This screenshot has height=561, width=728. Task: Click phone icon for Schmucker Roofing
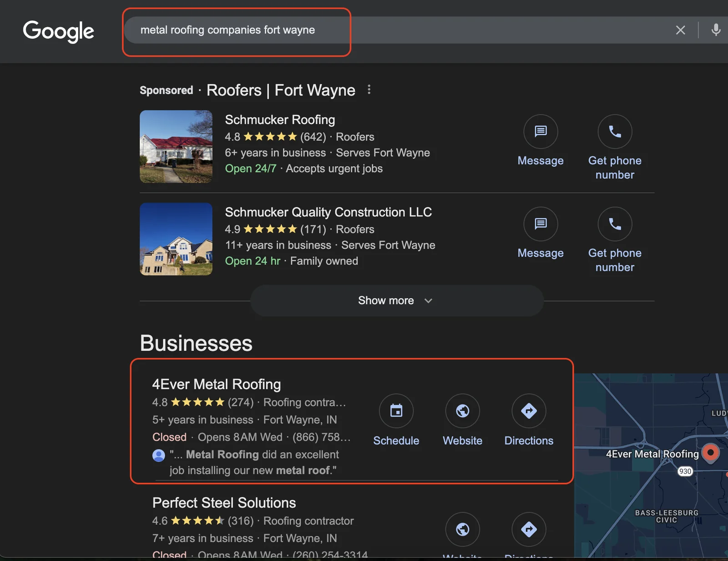pos(615,132)
